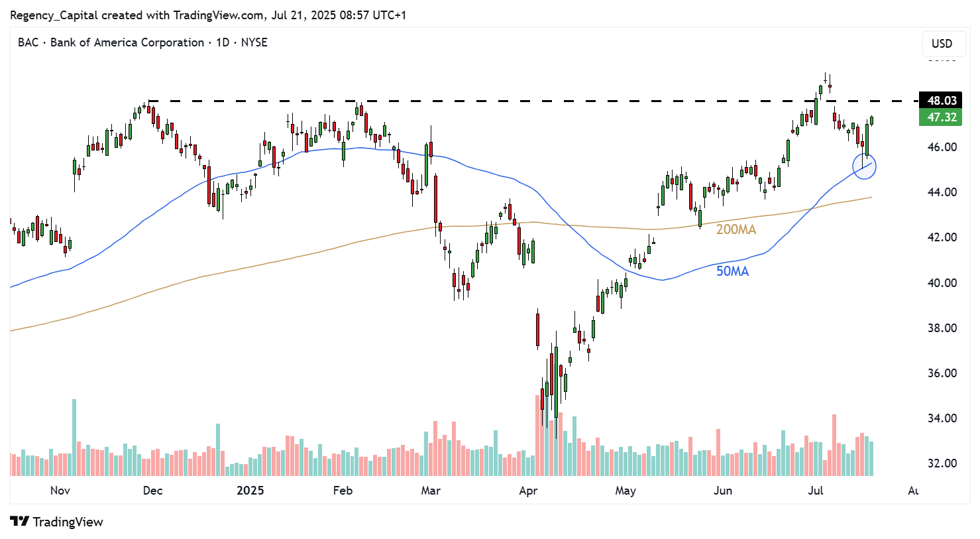
Task: Click the 36.00 price axis value
Action: tap(942, 373)
